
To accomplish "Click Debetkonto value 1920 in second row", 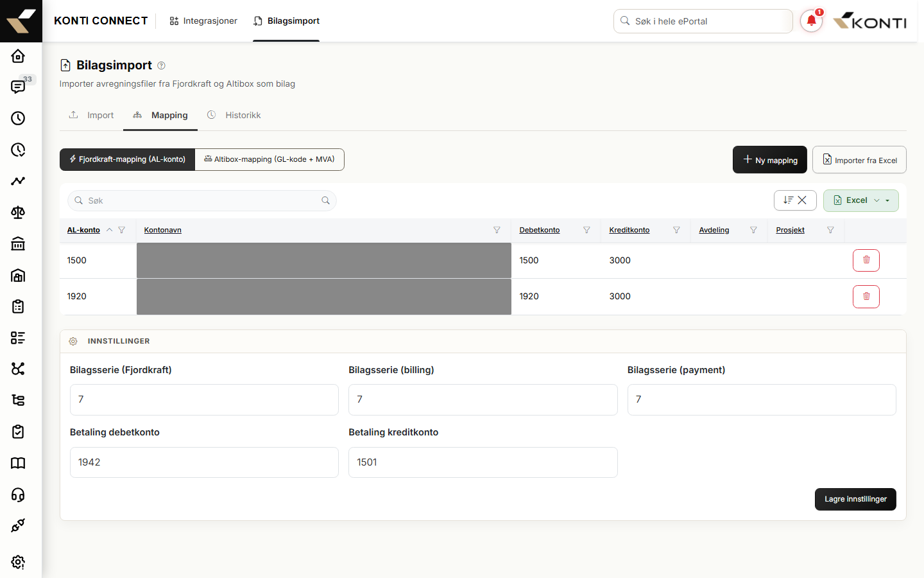I will click(x=529, y=296).
